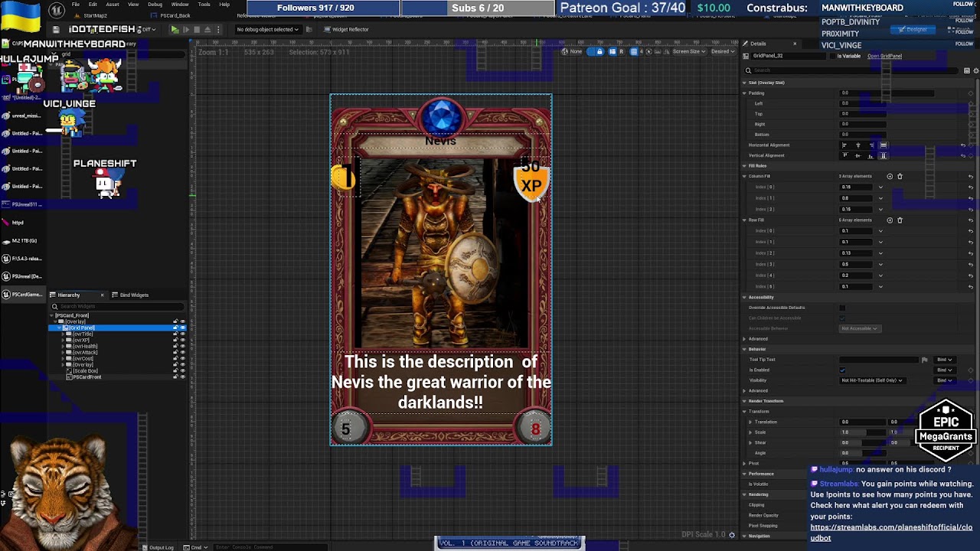
Task: Open the Output Log in status bar
Action: click(x=158, y=547)
